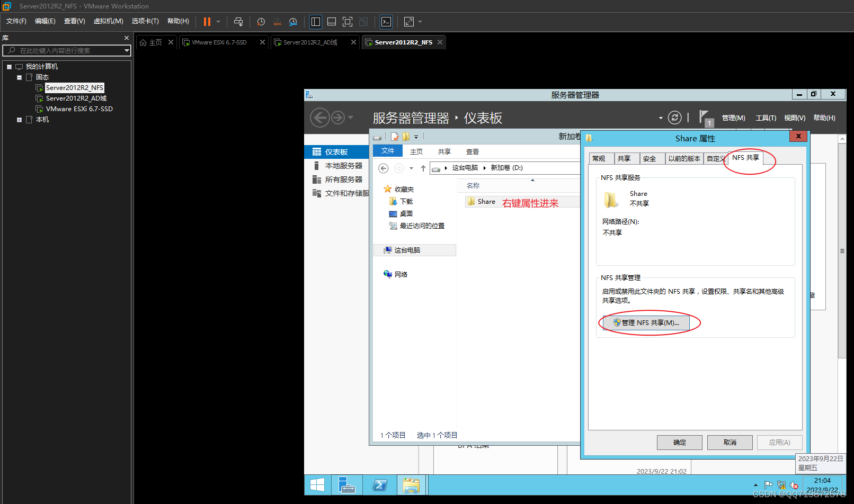
Task: Refresh Server Manager with the refresh arrow
Action: (x=674, y=118)
